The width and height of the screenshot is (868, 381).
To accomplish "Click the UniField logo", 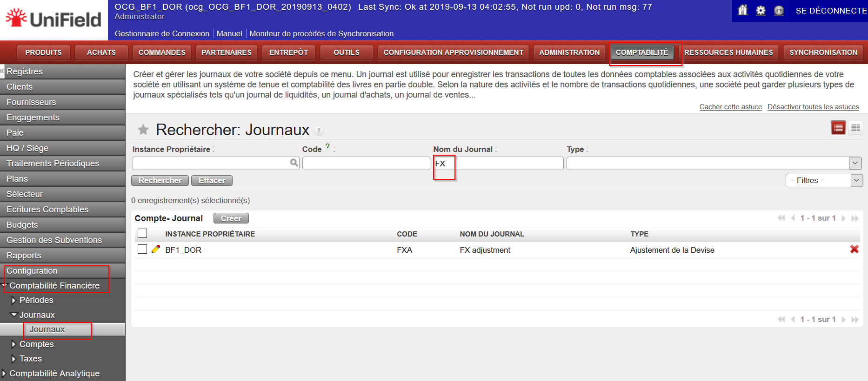I will [53, 19].
